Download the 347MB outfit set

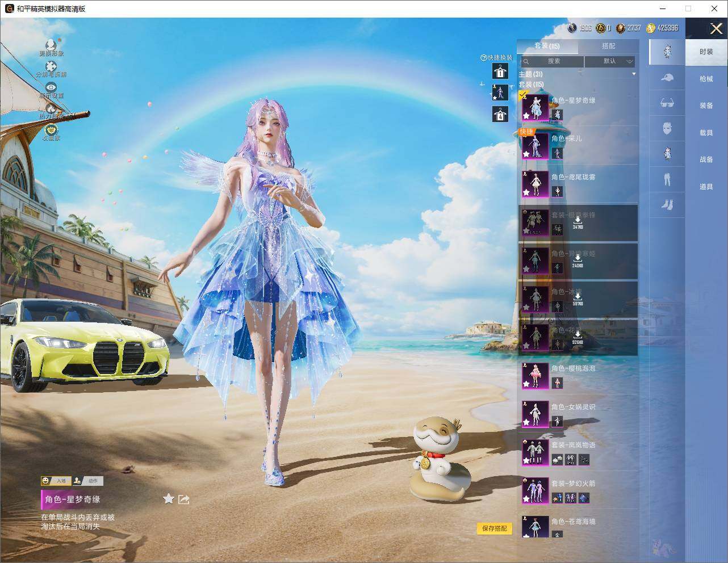pyautogui.click(x=578, y=222)
